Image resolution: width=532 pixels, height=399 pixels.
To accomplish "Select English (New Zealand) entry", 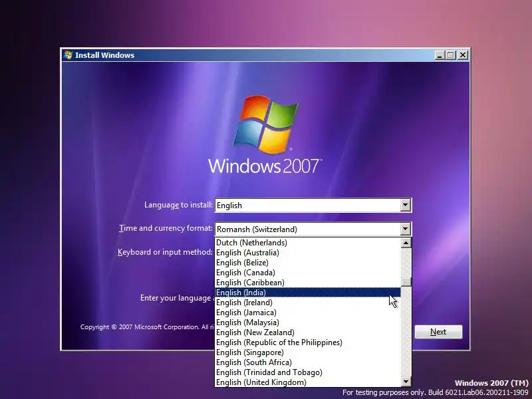I will coord(308,332).
